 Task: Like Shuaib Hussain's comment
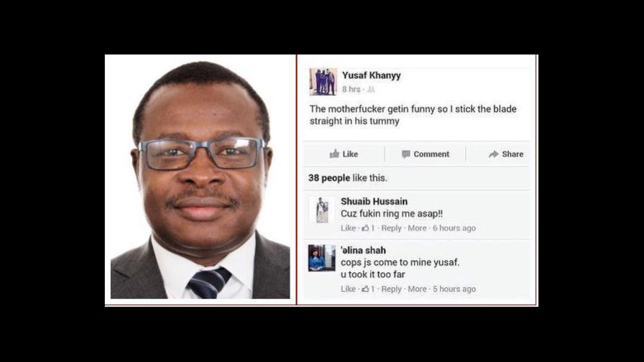click(x=348, y=228)
